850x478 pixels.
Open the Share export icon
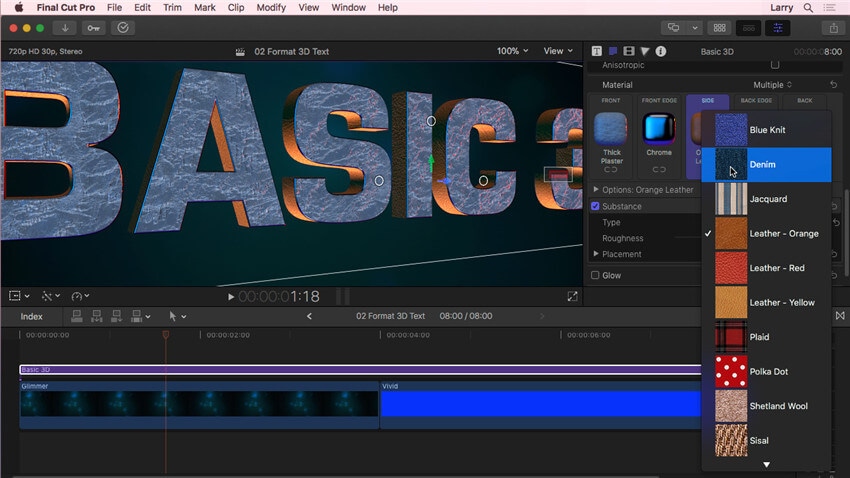832,28
